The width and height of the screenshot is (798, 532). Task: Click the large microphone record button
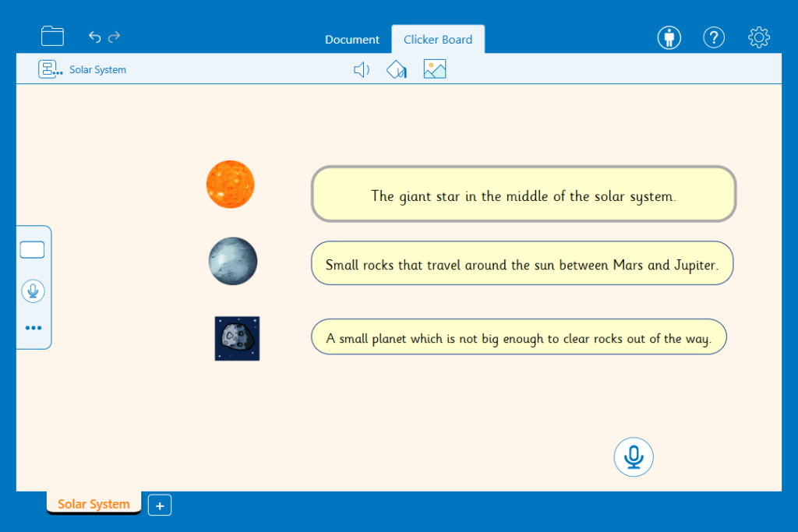point(633,456)
